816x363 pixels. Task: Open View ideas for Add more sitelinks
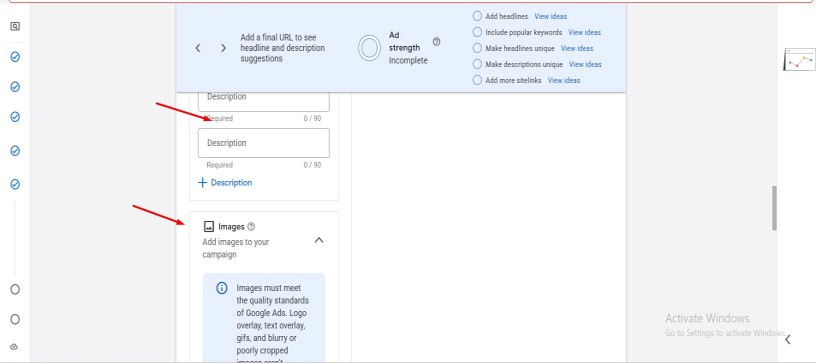tap(564, 81)
